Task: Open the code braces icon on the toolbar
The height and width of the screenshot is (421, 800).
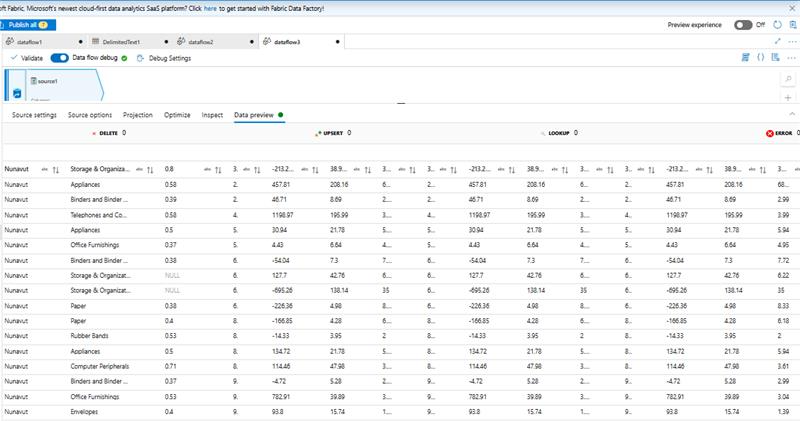Action: point(760,58)
